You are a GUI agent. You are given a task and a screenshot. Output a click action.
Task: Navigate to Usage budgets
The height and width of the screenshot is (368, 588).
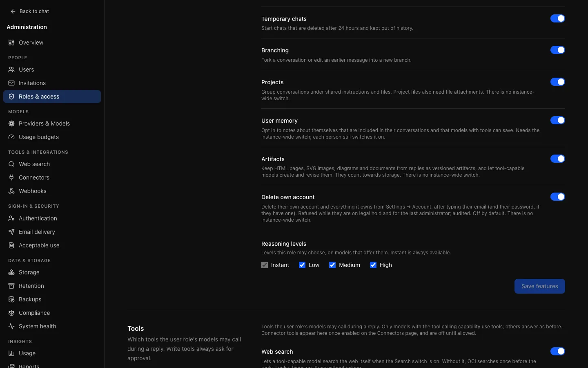point(52,137)
